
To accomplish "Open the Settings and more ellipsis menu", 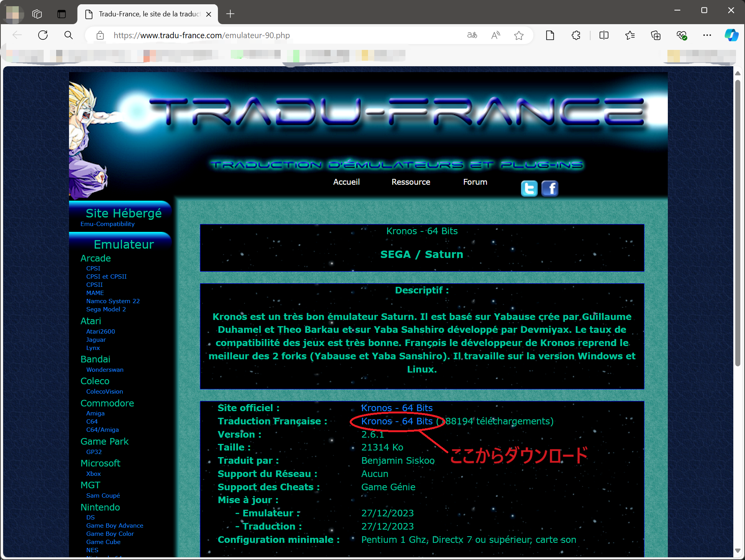I will 707,35.
